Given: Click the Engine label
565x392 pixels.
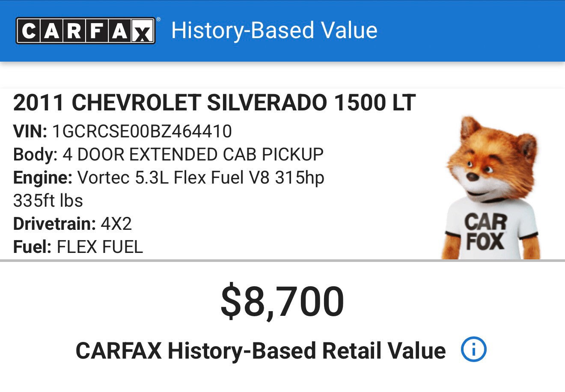Looking at the screenshot, I should pyautogui.click(x=43, y=178).
